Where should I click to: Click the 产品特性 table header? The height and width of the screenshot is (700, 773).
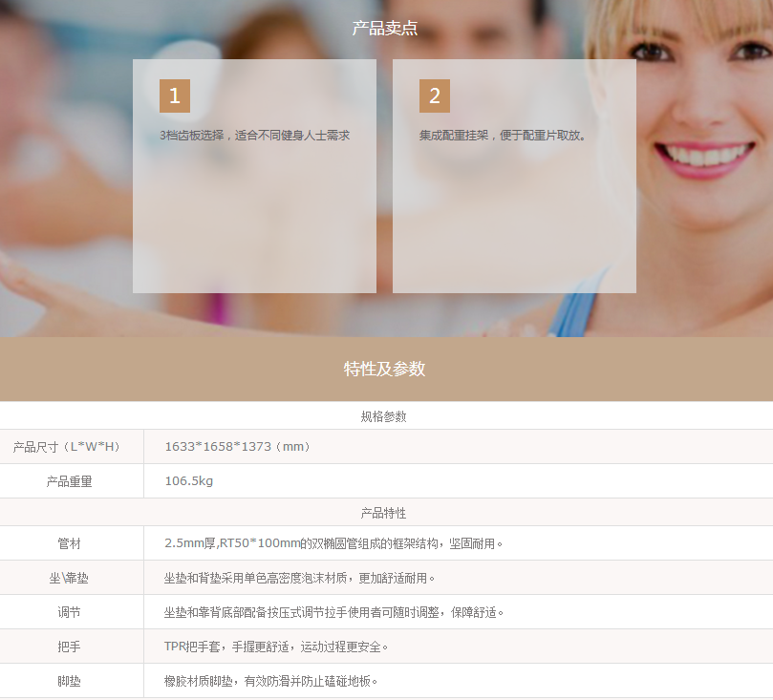tap(383, 513)
